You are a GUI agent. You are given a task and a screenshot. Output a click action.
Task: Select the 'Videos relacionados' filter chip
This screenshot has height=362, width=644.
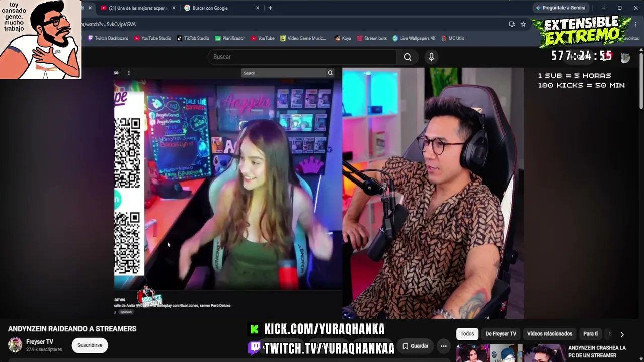pyautogui.click(x=549, y=334)
